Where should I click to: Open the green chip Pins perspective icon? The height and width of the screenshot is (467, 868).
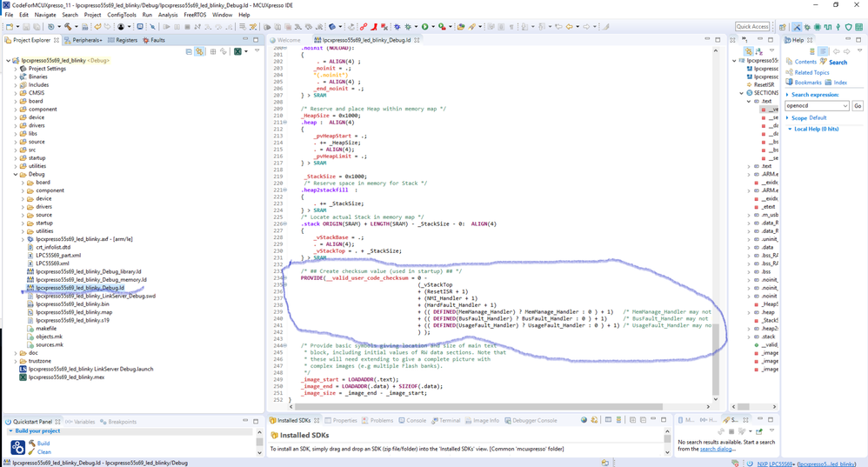[x=817, y=27]
